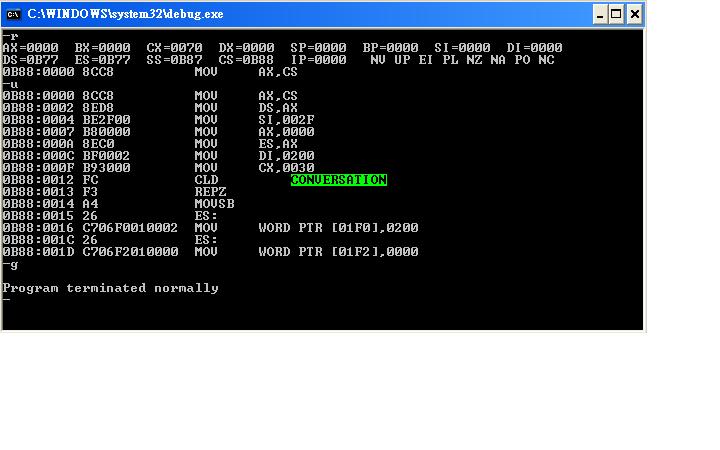Click address 0B88:001C ES: prefix line
This screenshot has width=720, height=450.
110,240
